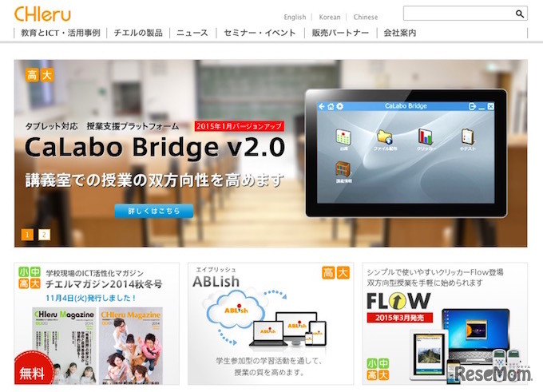This screenshot has width=543, height=392.
Task: Open the file distribution folder icon
Action: tap(385, 137)
